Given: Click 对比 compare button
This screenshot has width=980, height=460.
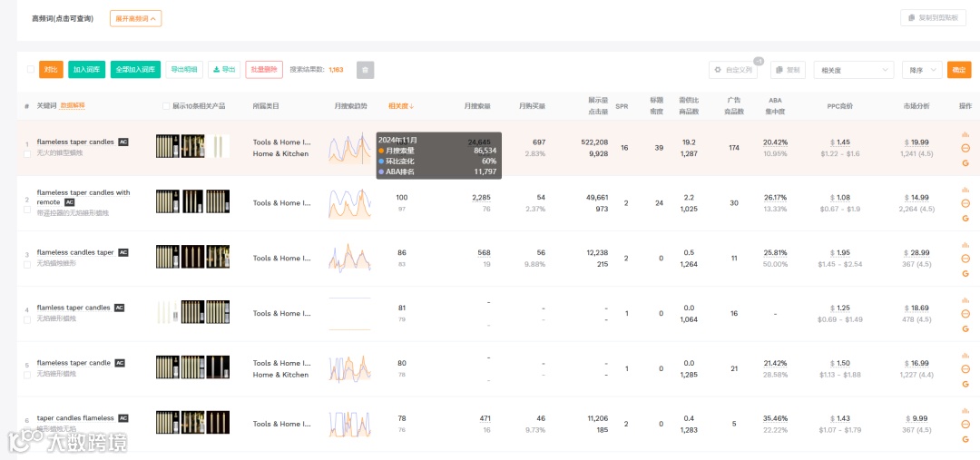Looking at the screenshot, I should 51,69.
